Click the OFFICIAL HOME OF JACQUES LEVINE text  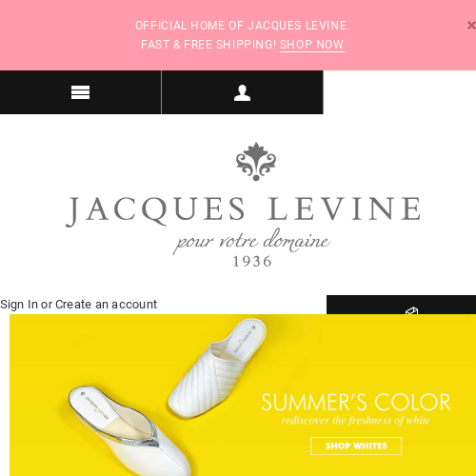pos(242,26)
